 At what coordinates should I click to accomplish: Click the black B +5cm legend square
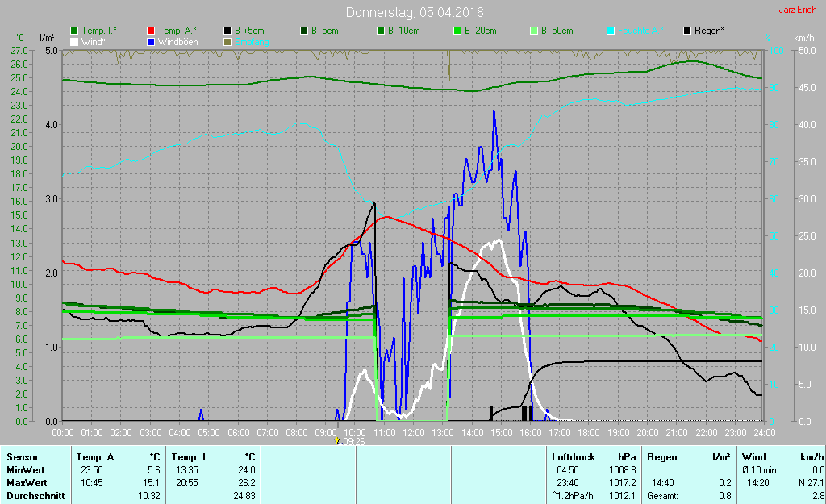point(228,31)
